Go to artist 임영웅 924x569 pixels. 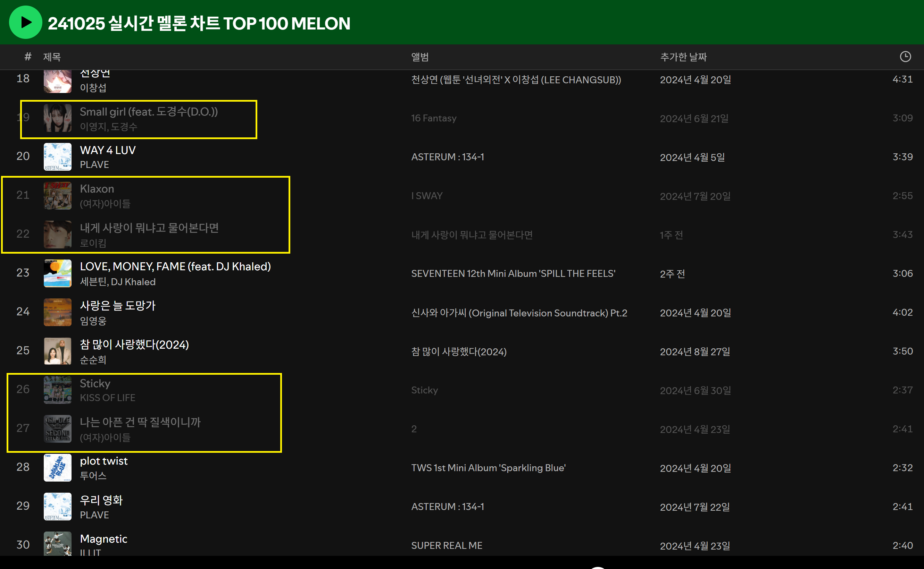point(93,321)
